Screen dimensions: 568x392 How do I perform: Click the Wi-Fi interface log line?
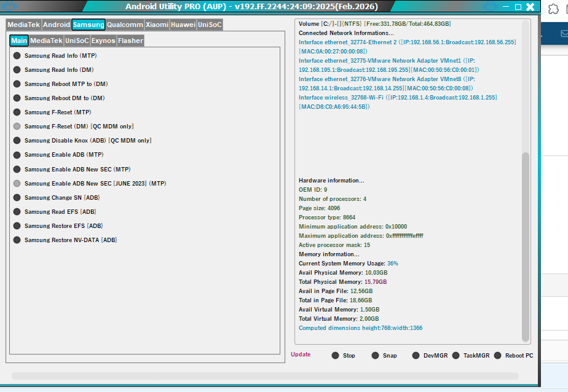(398, 102)
